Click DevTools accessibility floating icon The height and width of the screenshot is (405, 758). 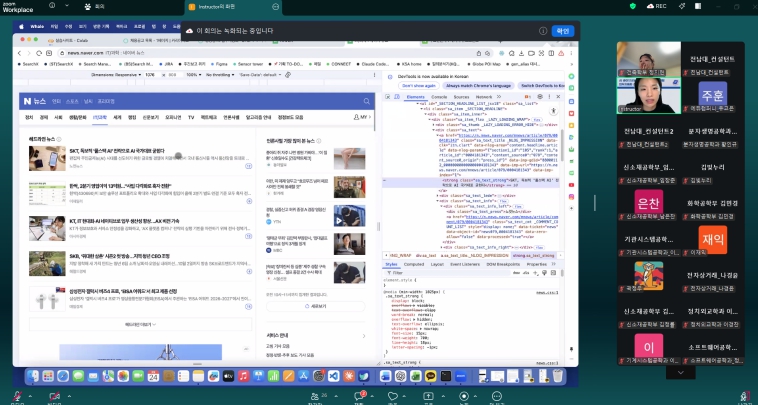[x=554, y=111]
